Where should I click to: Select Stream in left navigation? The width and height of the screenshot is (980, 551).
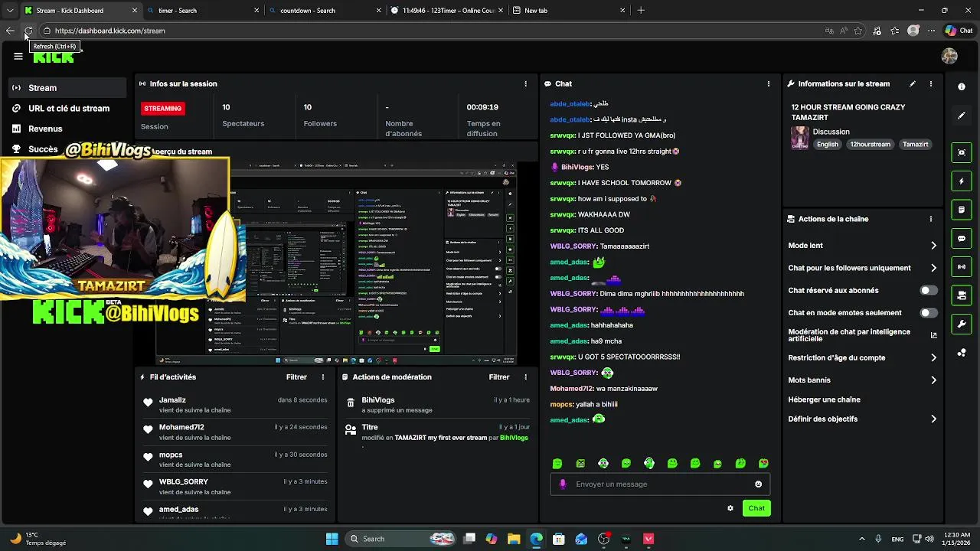[x=67, y=88]
